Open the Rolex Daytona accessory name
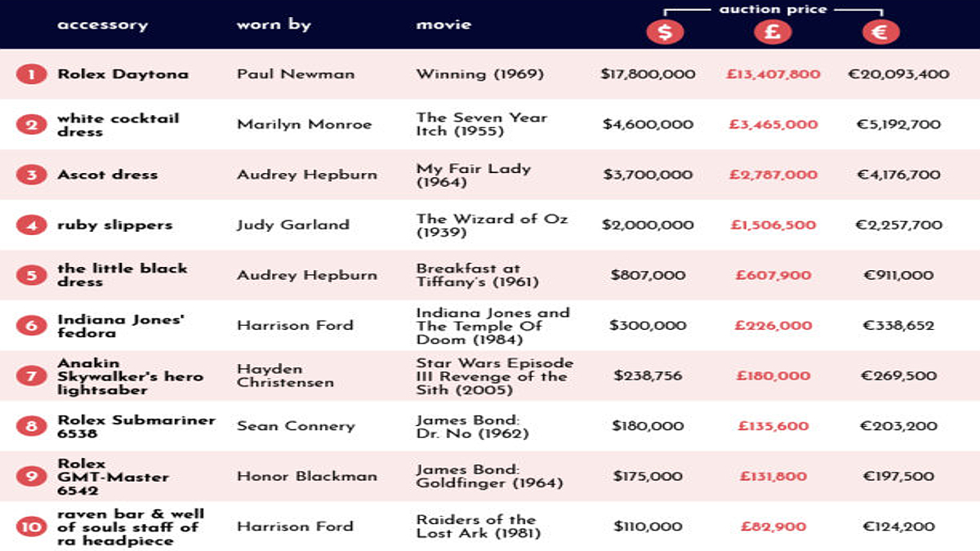 click(x=122, y=74)
